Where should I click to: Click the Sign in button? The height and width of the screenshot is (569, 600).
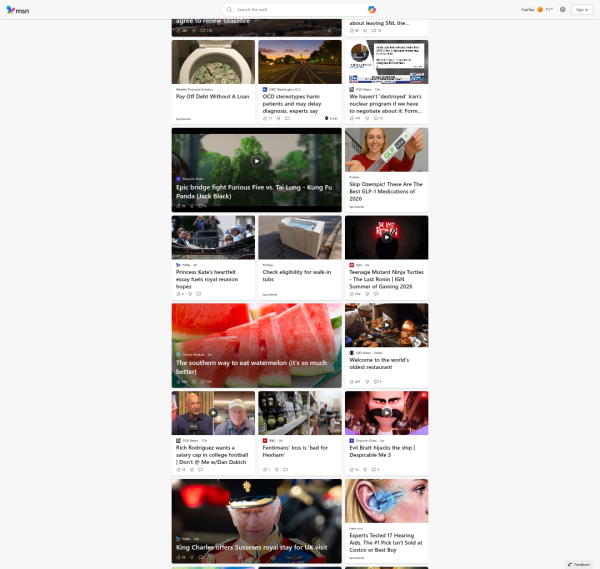click(x=582, y=10)
